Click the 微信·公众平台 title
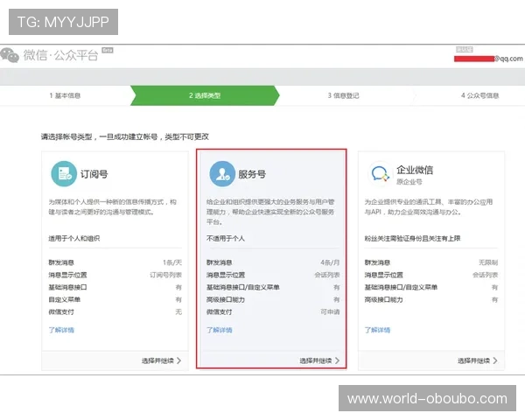 pyautogui.click(x=60, y=55)
